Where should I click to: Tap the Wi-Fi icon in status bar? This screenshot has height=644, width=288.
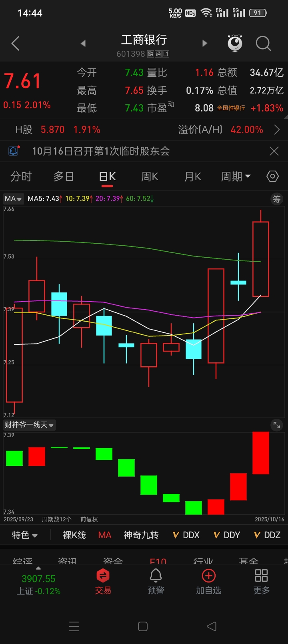coord(206,13)
